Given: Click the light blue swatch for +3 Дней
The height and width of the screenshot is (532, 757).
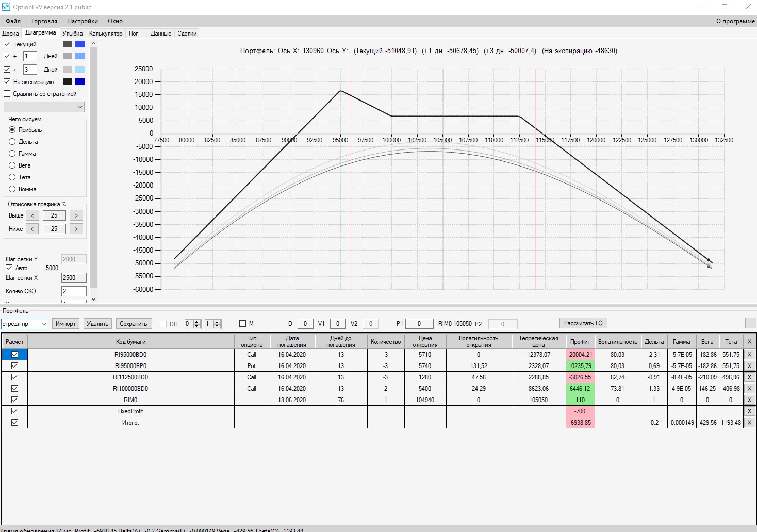Looking at the screenshot, I should click(80, 69).
